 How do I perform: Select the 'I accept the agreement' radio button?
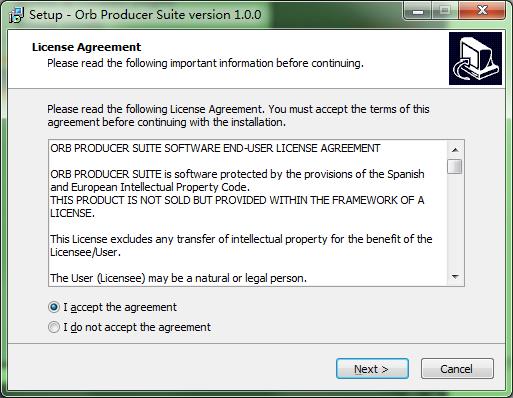(x=54, y=307)
